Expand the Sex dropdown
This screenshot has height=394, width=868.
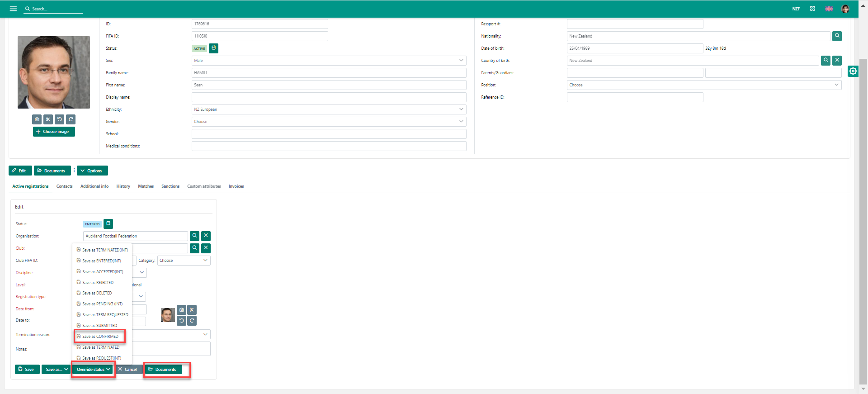[x=329, y=61]
